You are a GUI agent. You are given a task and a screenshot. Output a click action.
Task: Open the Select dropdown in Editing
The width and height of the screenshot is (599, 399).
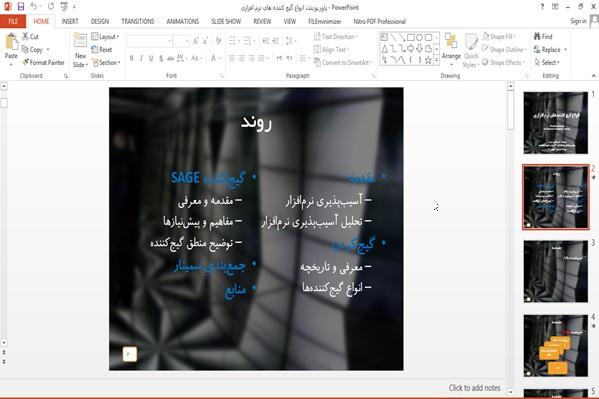(547, 62)
